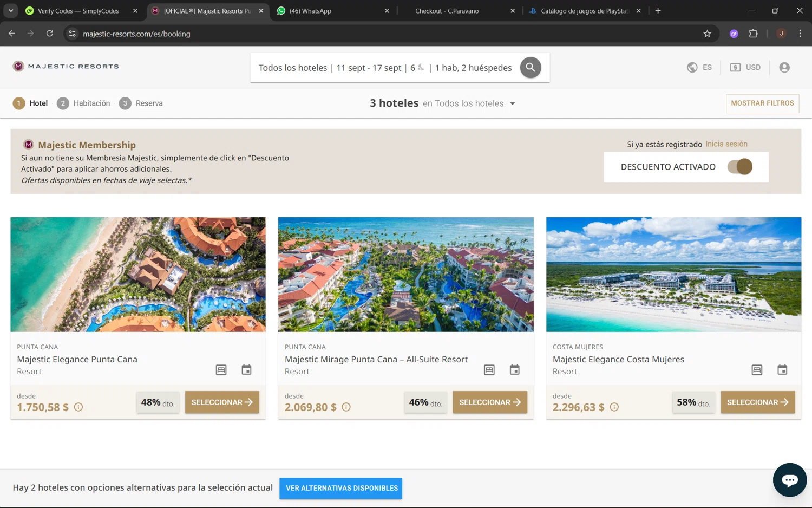Edit the 11 sept - 17 sept dates
Screen dimensions: 812x508
[369, 68]
